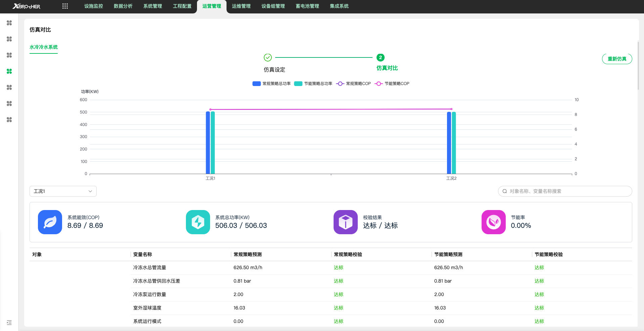Image resolution: width=644 pixels, height=331 pixels.
Task: Toggle 节能策略总功率 legend series
Action: pyautogui.click(x=313, y=84)
